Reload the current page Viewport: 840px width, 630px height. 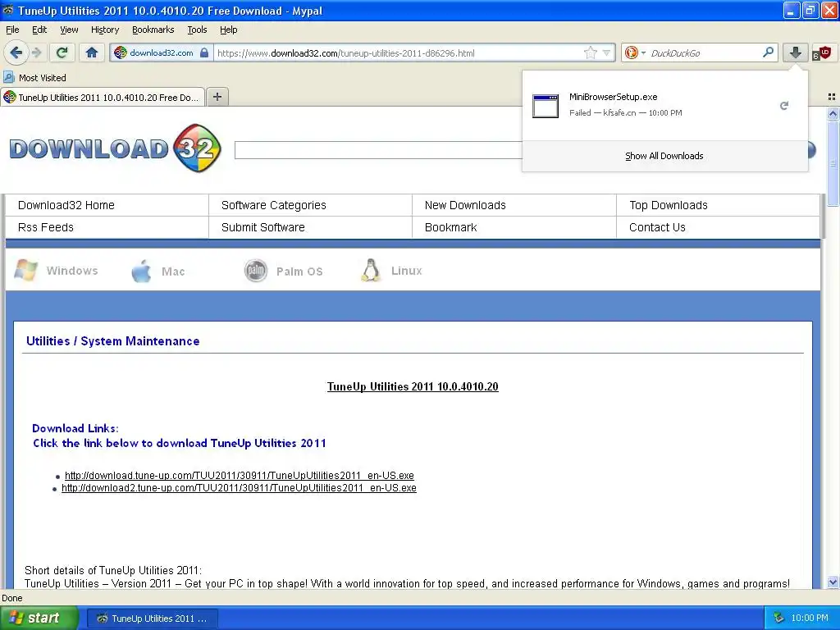(62, 52)
